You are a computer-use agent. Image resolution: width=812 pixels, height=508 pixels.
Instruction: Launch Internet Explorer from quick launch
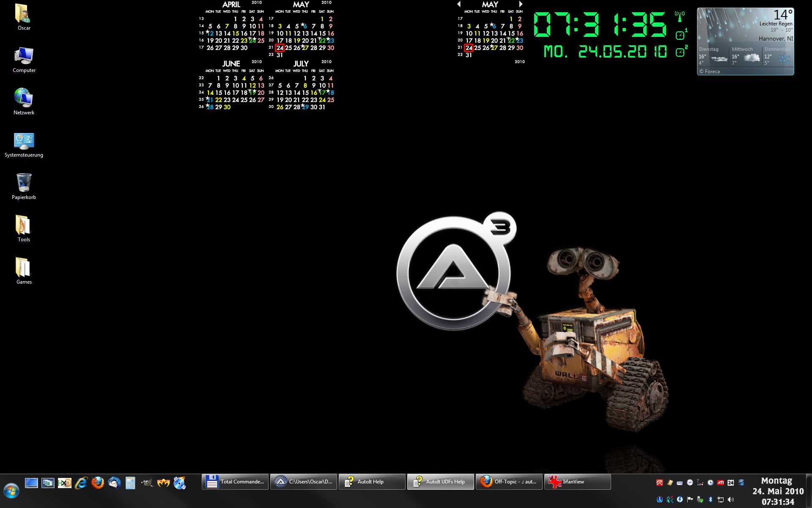81,483
